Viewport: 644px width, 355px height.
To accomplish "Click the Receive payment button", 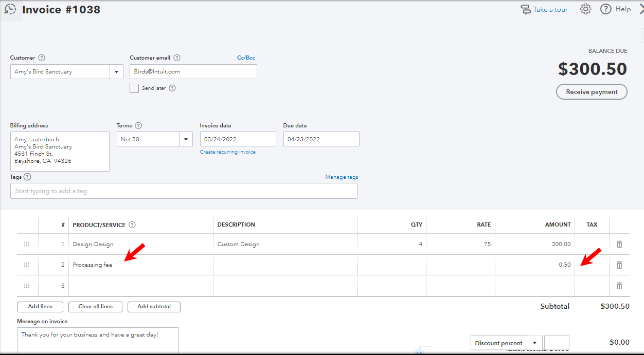I will click(x=592, y=91).
